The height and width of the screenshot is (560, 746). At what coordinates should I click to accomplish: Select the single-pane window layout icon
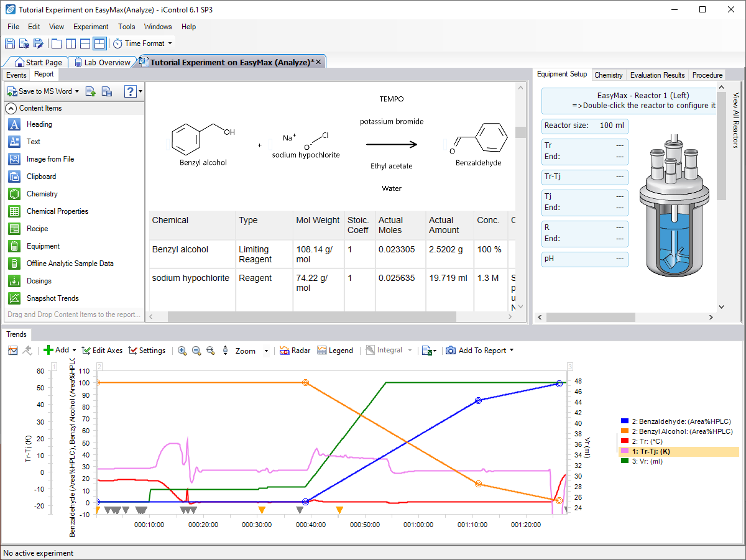click(x=57, y=44)
